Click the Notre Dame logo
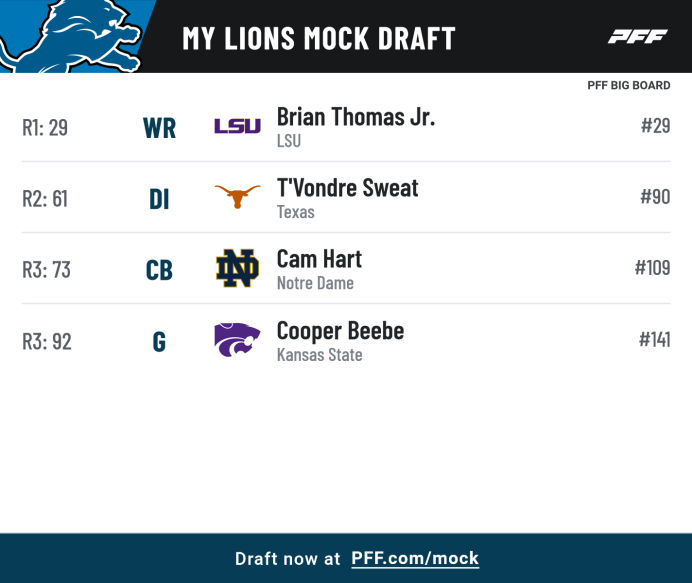Viewport: 692px width, 583px height. (x=237, y=268)
